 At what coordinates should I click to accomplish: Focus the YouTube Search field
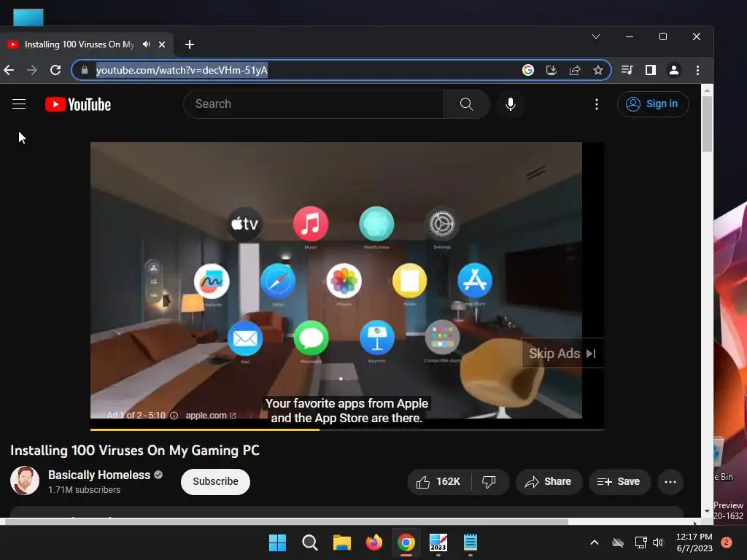[314, 104]
